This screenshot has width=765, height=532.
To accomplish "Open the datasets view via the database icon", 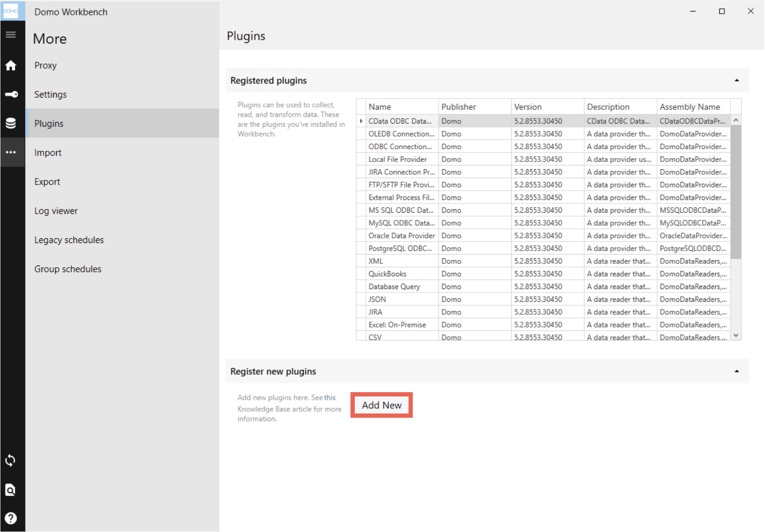I will tap(10, 123).
